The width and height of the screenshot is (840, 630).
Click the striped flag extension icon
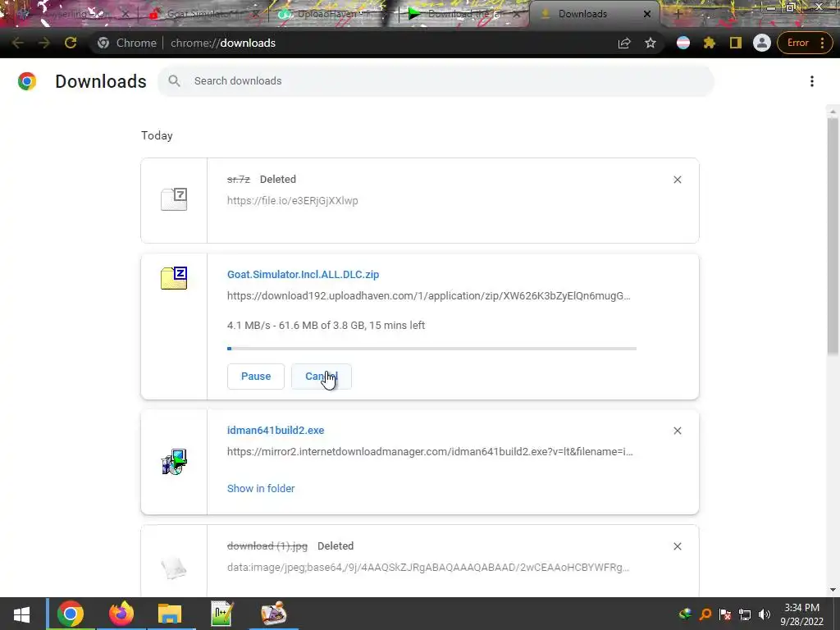(x=683, y=43)
